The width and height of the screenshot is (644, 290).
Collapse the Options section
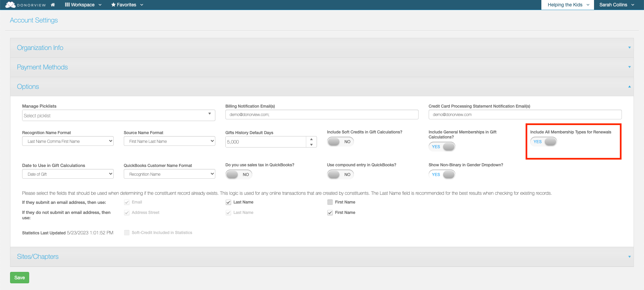pyautogui.click(x=322, y=86)
